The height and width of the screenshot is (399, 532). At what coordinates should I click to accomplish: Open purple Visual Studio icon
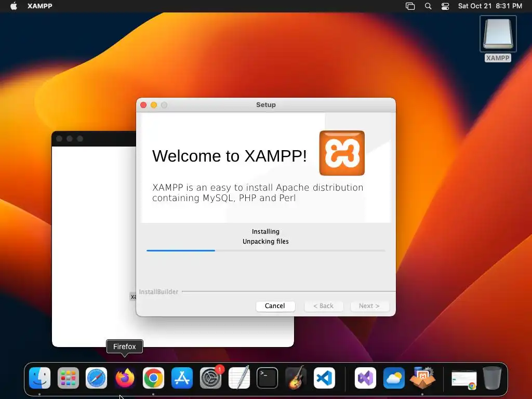[x=365, y=378]
